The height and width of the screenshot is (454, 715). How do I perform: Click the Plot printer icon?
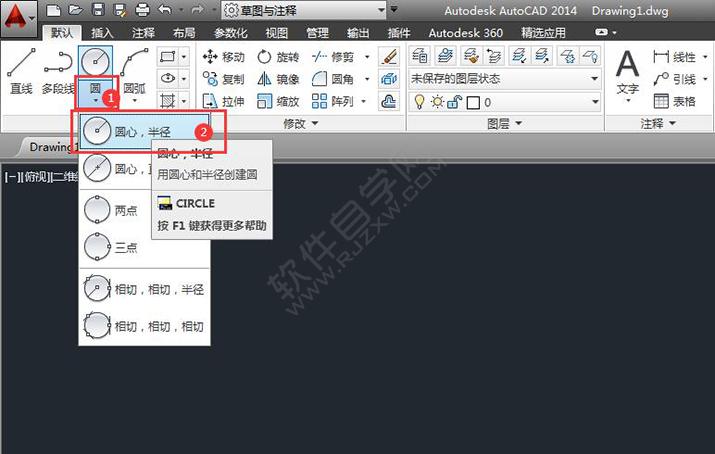143,10
